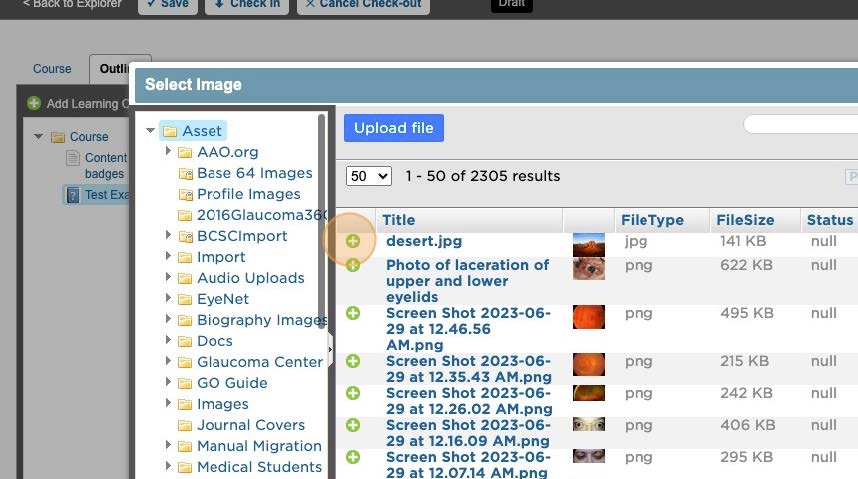Collapse the Course node in outline tree

pyautogui.click(x=38, y=136)
